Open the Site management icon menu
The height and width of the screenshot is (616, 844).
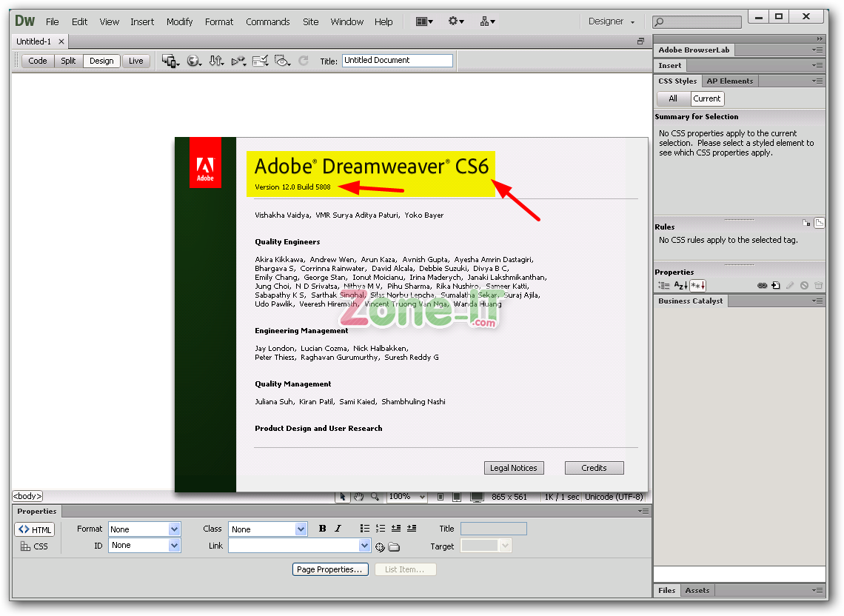tap(488, 21)
